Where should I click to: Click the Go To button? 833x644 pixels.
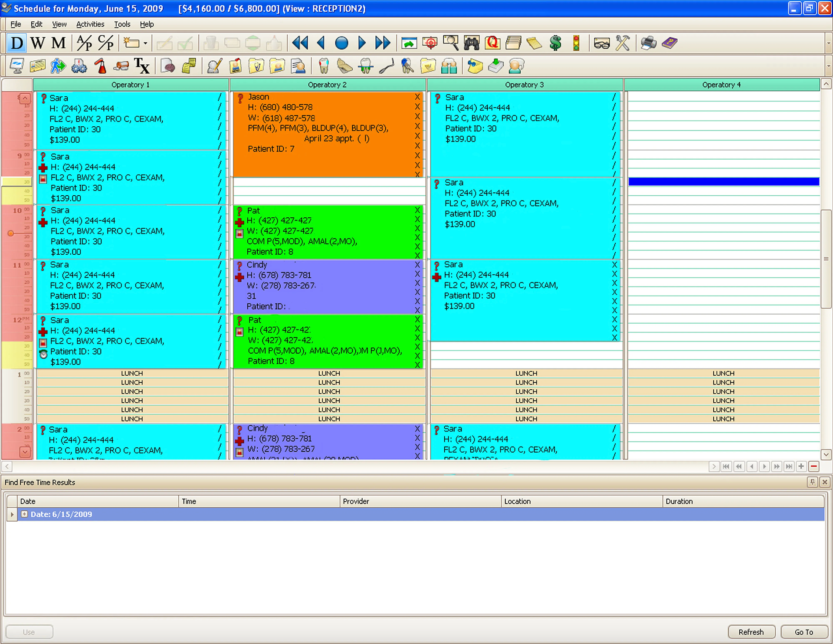(x=803, y=632)
